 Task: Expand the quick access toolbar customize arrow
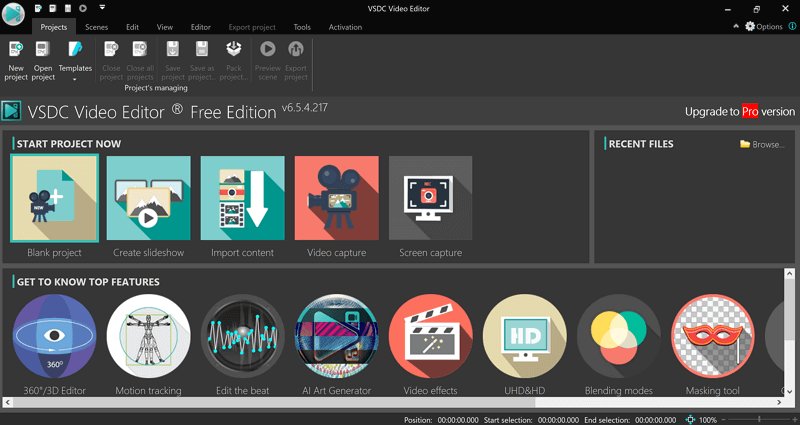tap(102, 8)
